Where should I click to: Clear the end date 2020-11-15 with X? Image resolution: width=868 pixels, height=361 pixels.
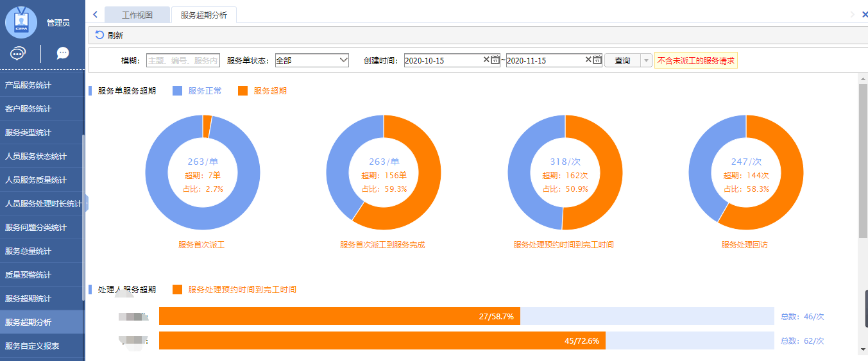(588, 60)
